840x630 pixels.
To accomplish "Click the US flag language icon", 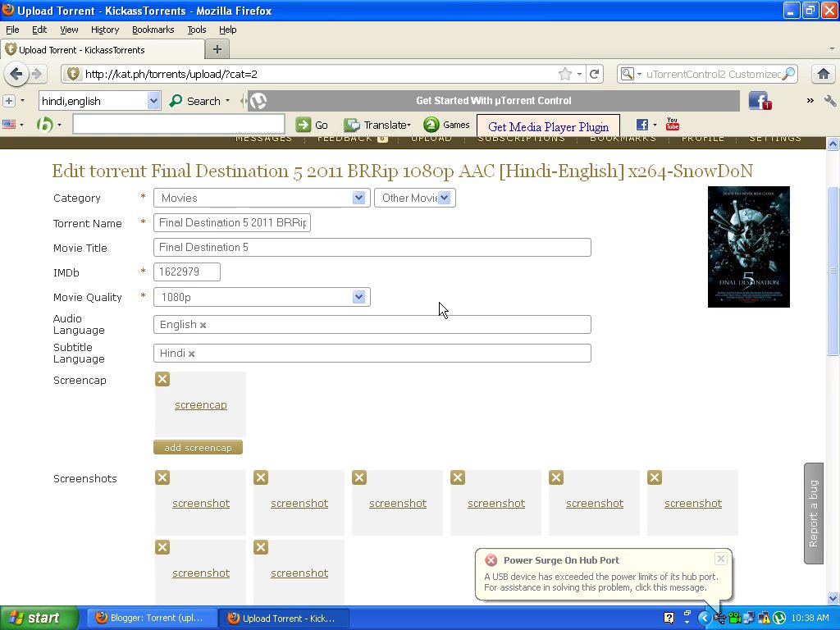I will pyautogui.click(x=9, y=125).
